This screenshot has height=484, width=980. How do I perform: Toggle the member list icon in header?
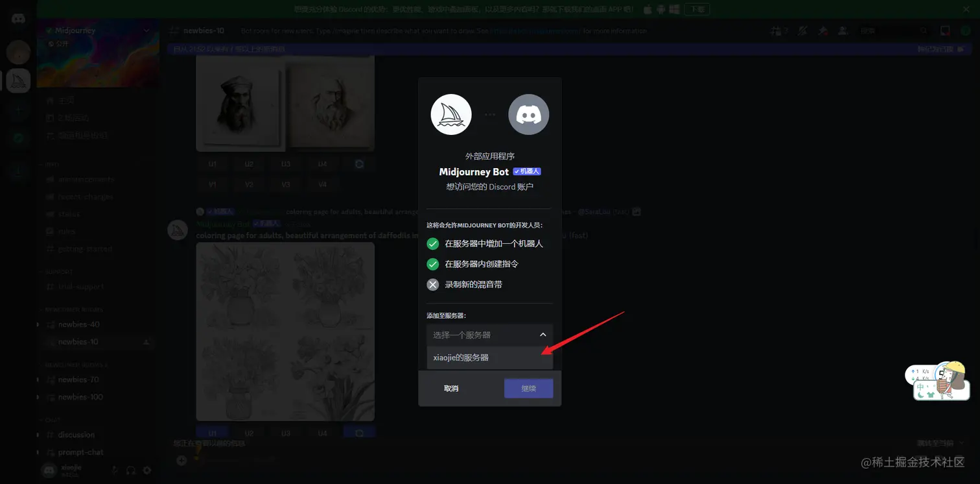tap(842, 30)
